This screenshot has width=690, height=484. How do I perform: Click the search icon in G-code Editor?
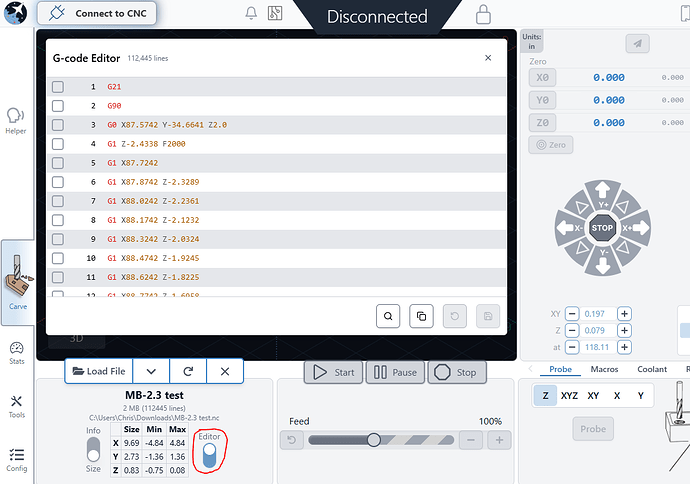[x=388, y=316]
